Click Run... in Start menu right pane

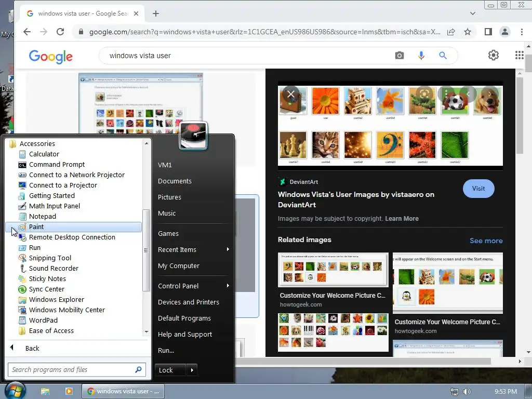(x=166, y=351)
